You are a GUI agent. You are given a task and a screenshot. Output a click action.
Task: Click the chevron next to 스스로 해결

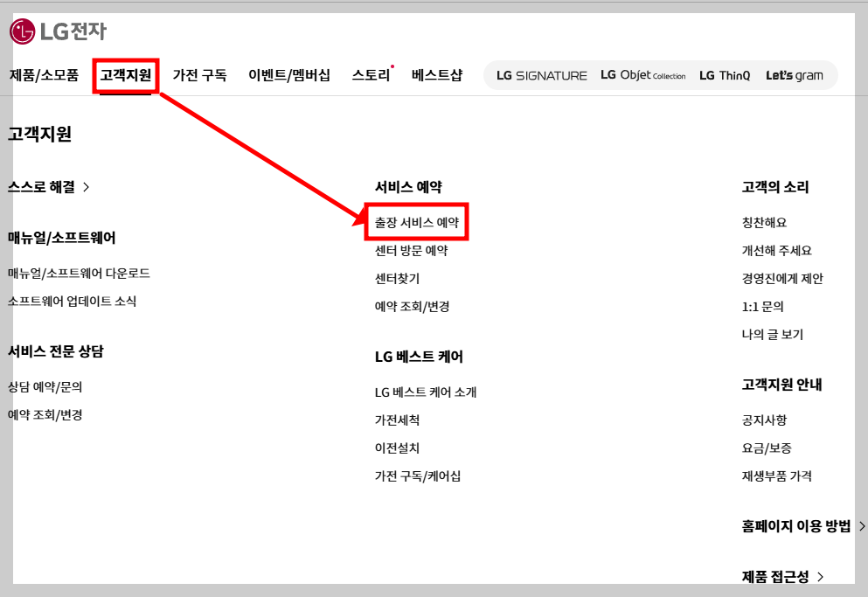[87, 187]
